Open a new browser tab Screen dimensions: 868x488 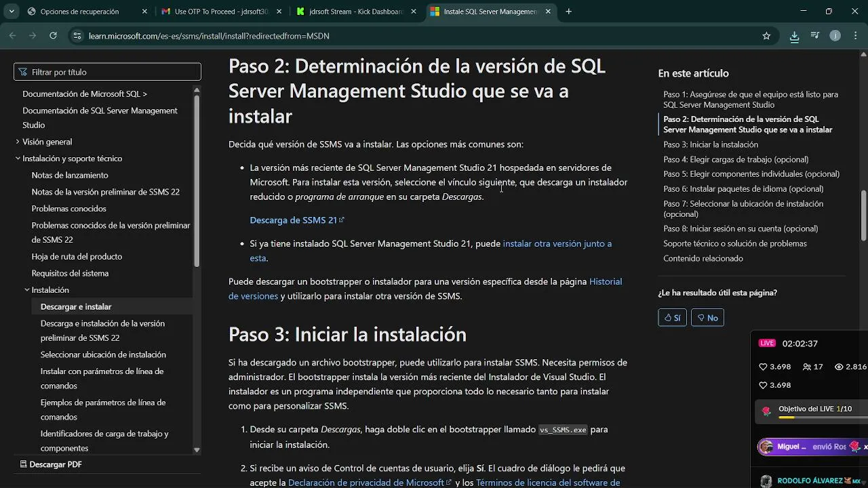click(569, 12)
